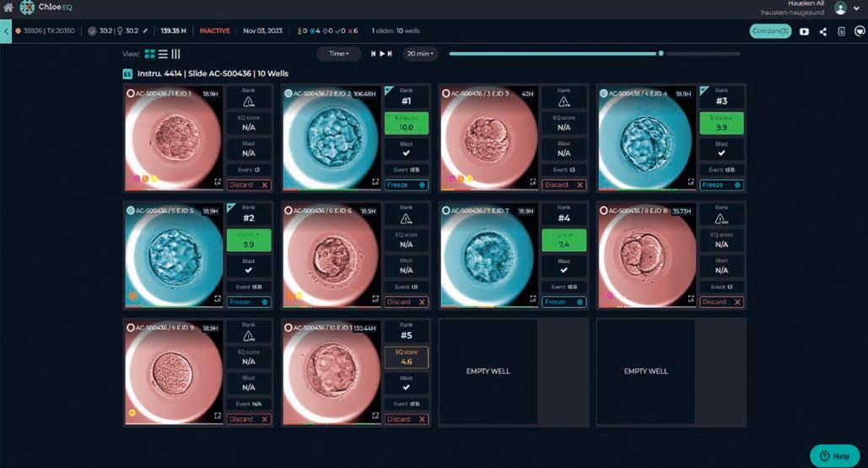The image size is (868, 468).
Task: Select embryo EID 7 circle
Action: (x=445, y=211)
